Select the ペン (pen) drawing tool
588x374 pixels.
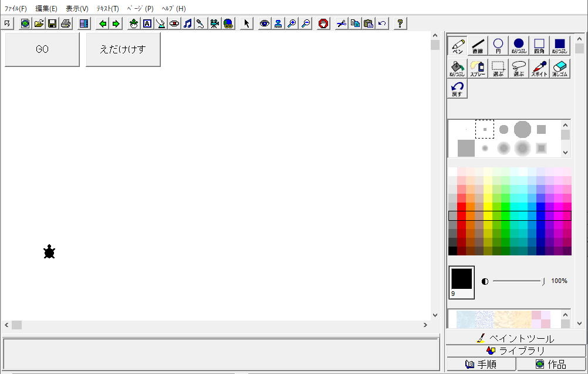coord(457,46)
